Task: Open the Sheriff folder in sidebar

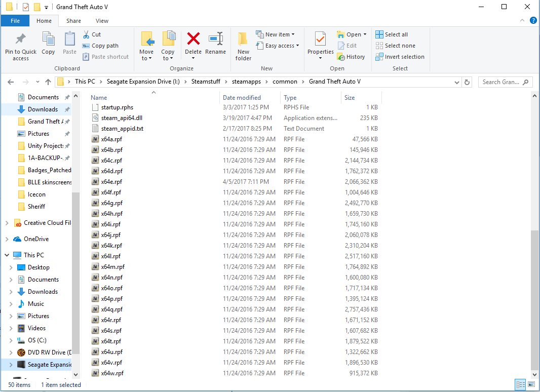Action: coord(36,207)
